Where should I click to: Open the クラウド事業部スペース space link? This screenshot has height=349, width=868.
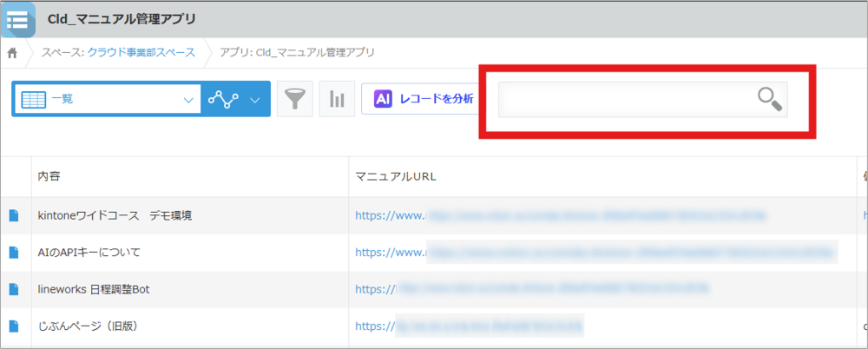coord(141,53)
